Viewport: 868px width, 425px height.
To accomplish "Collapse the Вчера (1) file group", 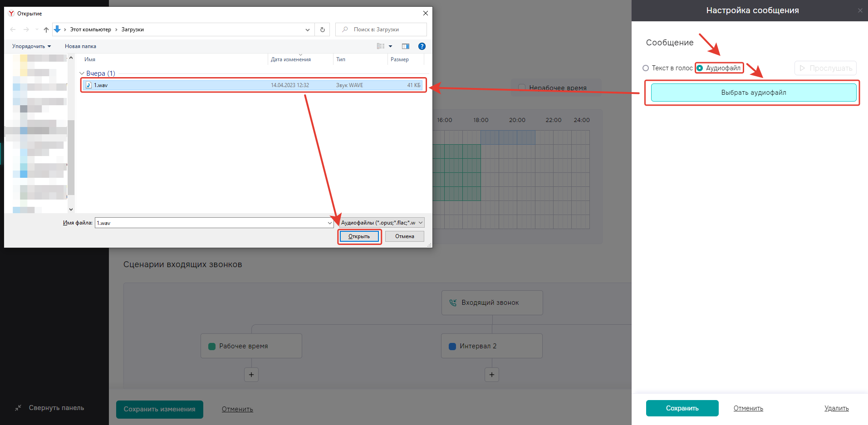I will [82, 73].
